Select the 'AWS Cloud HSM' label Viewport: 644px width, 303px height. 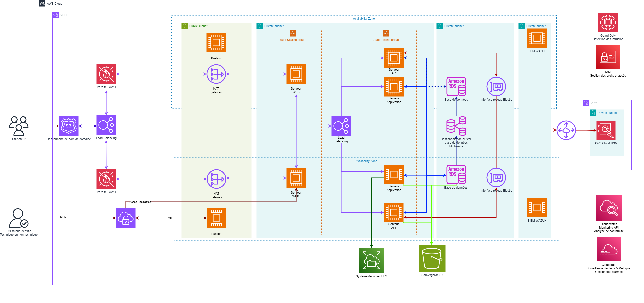[x=606, y=143]
